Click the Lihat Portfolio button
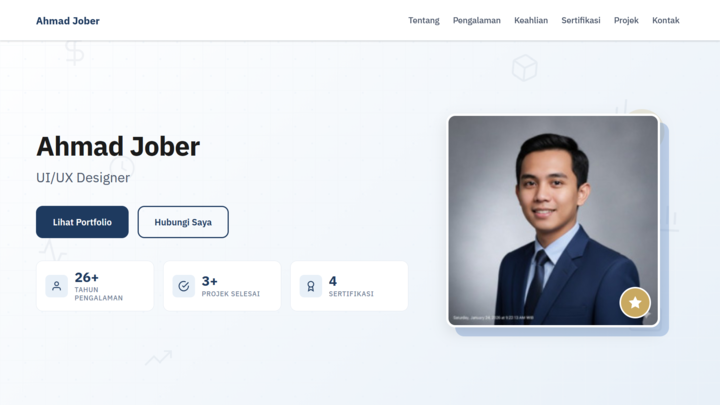 [82, 222]
